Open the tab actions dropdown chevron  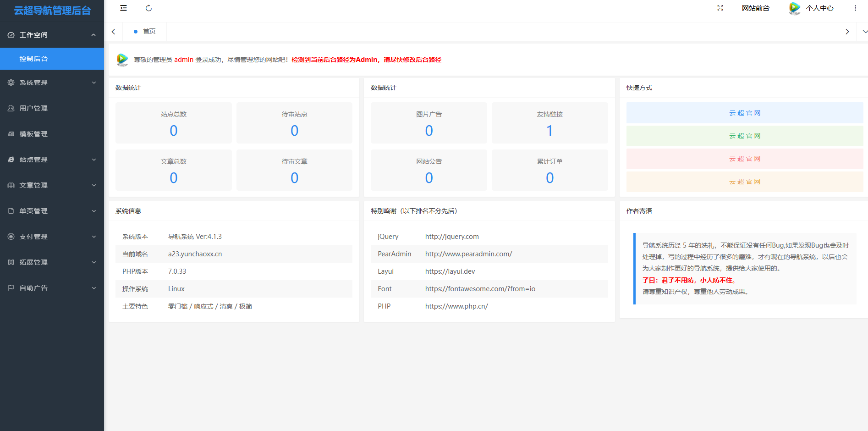coord(864,32)
